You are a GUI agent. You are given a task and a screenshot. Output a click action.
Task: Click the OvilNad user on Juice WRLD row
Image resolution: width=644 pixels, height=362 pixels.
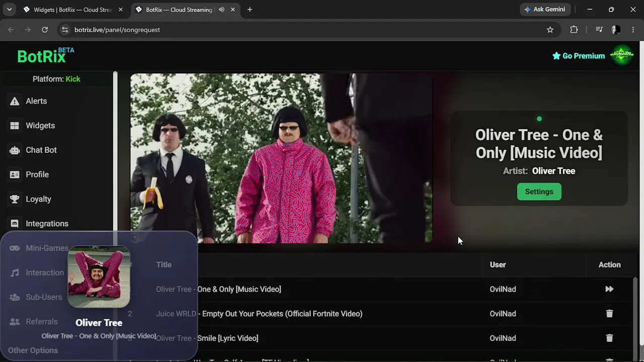[503, 314]
